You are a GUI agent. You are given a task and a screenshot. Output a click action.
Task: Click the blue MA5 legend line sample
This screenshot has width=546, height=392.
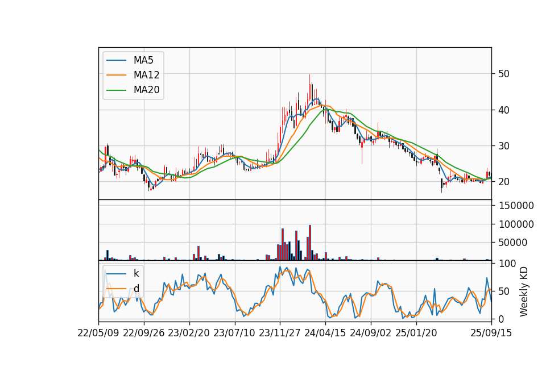tap(116, 60)
